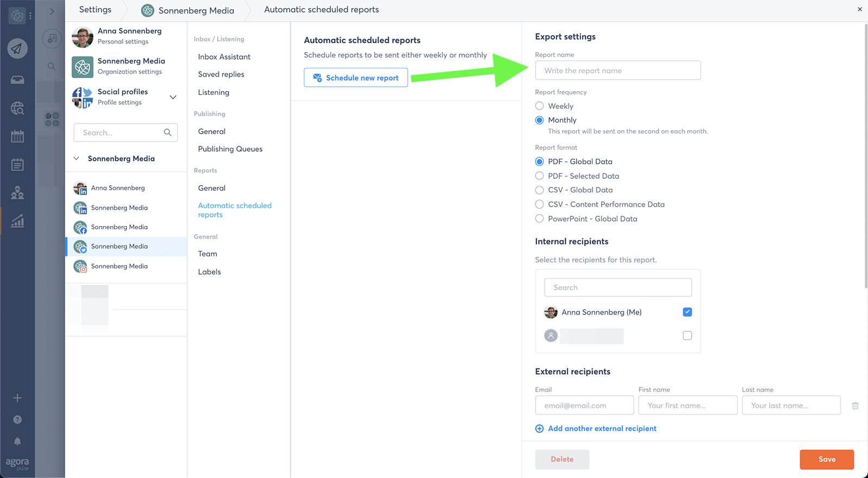This screenshot has width=868, height=478.
Task: Choose PDF - Selected Data format
Action: click(539, 176)
